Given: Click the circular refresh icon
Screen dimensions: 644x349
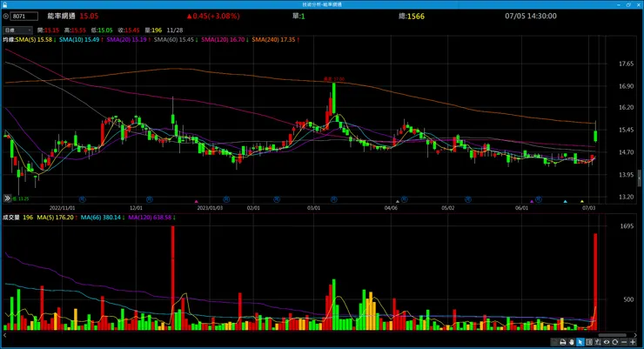Looking at the screenshot, I should click(614, 342).
